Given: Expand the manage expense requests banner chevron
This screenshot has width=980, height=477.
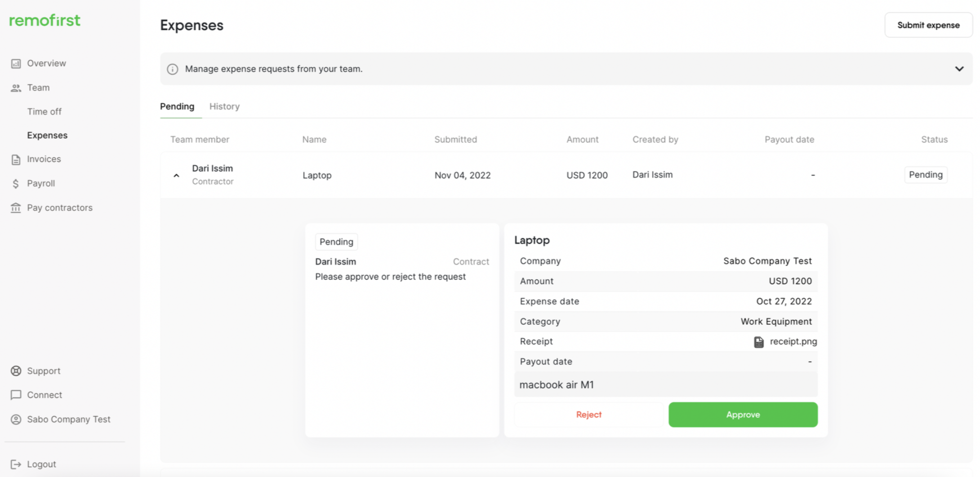Looking at the screenshot, I should pyautogui.click(x=959, y=69).
